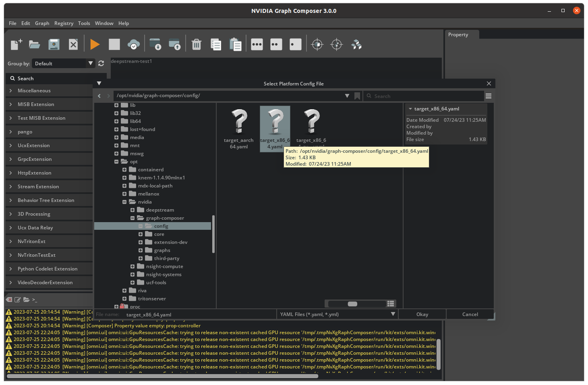Image resolution: width=588 pixels, height=385 pixels.
Task: Save the graph using the floppy disk icon
Action: (x=54, y=44)
